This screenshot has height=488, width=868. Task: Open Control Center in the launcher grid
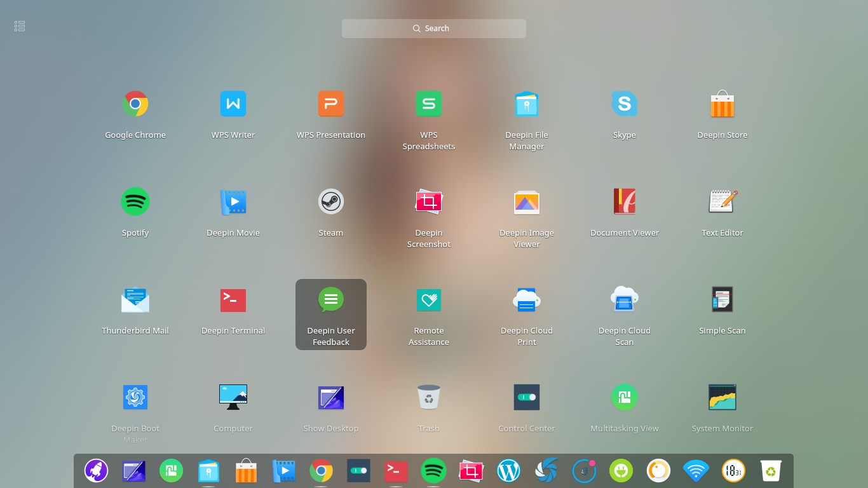coord(527,397)
